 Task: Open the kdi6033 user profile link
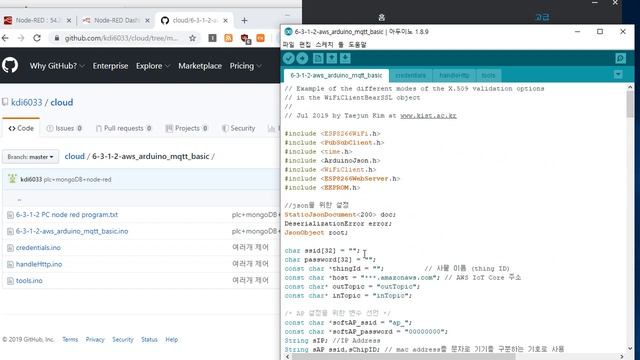click(x=27, y=102)
